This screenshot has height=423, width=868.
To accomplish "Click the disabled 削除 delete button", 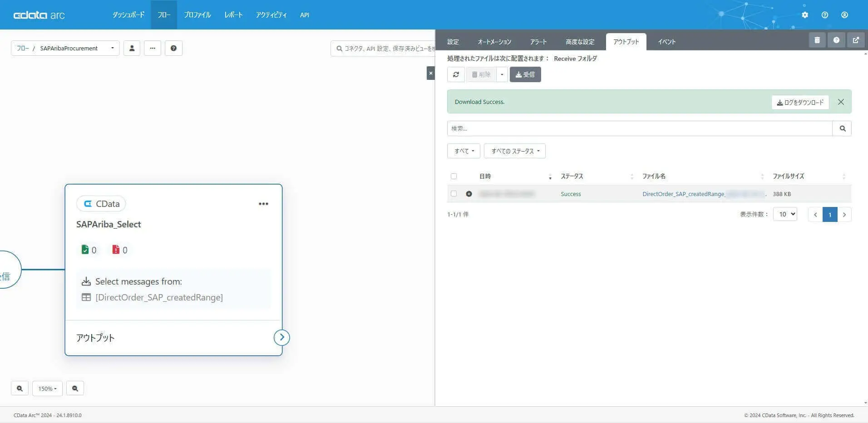I will tap(481, 74).
